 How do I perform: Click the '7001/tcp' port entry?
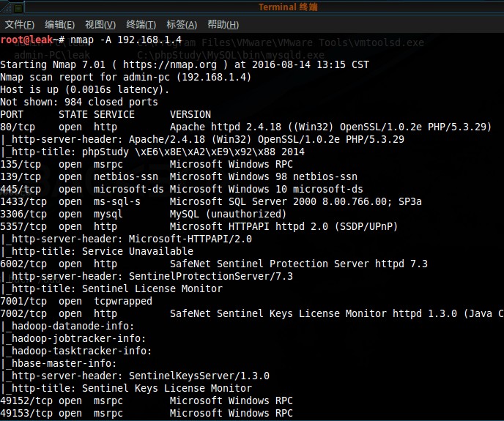click(23, 302)
